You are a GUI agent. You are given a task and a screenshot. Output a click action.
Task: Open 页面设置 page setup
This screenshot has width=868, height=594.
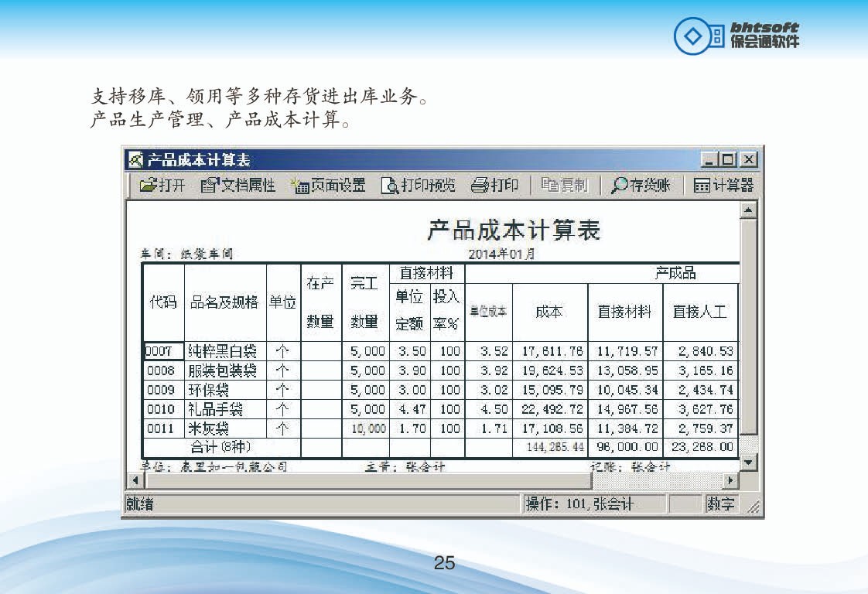click(327, 186)
